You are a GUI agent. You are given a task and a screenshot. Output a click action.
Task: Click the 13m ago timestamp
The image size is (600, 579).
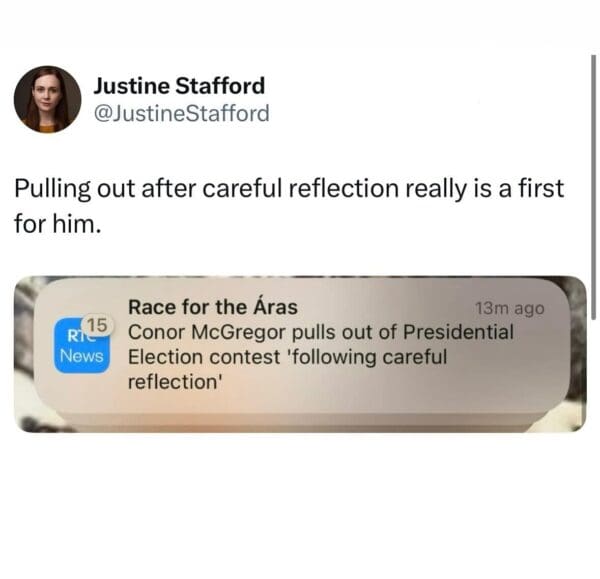(509, 308)
